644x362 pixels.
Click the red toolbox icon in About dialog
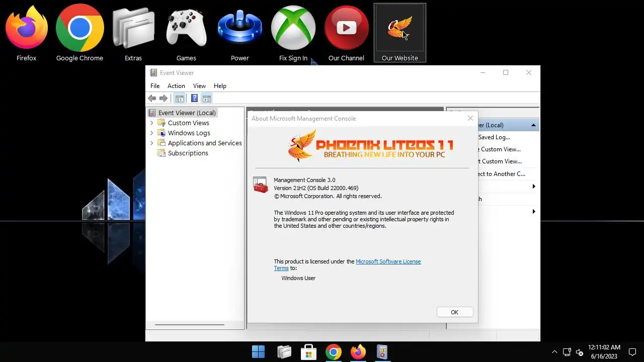point(260,185)
